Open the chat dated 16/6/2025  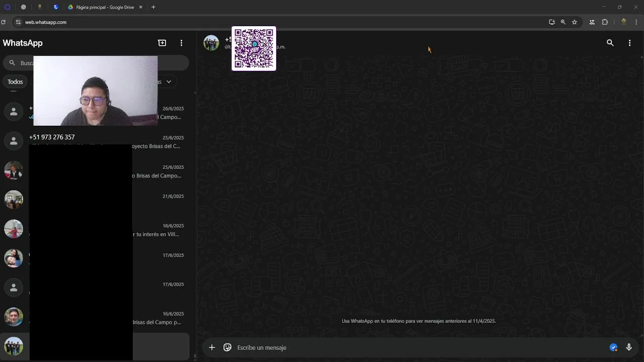click(95, 317)
